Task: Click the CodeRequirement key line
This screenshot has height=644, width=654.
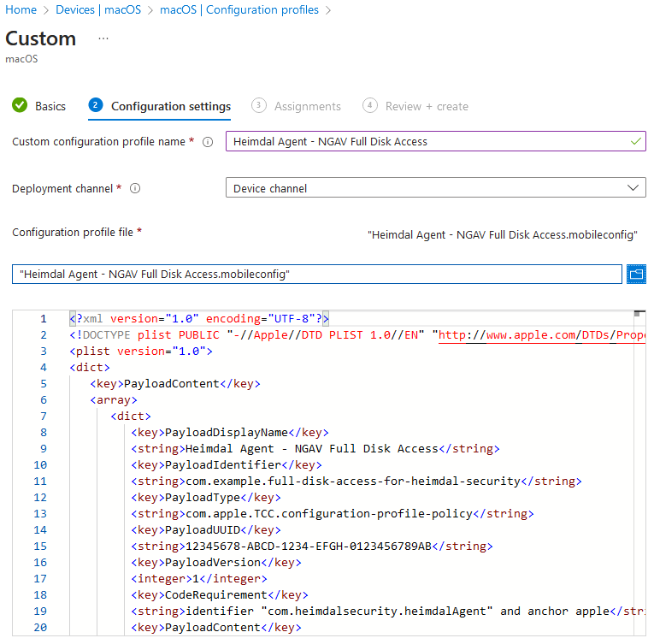Action: coord(220,595)
